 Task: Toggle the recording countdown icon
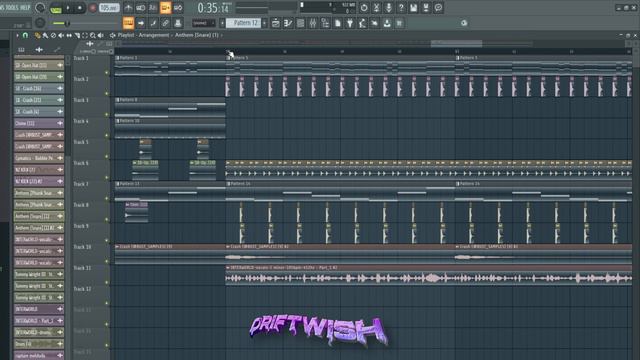153,8
